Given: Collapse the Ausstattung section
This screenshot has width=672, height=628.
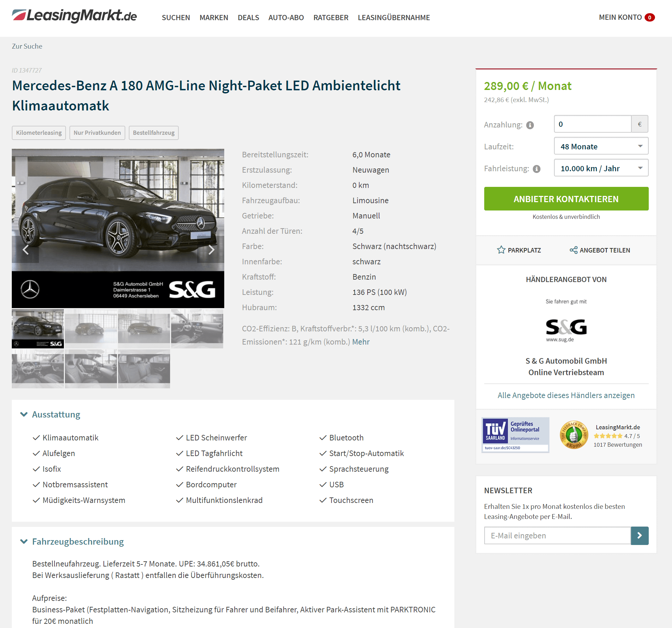Looking at the screenshot, I should [51, 414].
